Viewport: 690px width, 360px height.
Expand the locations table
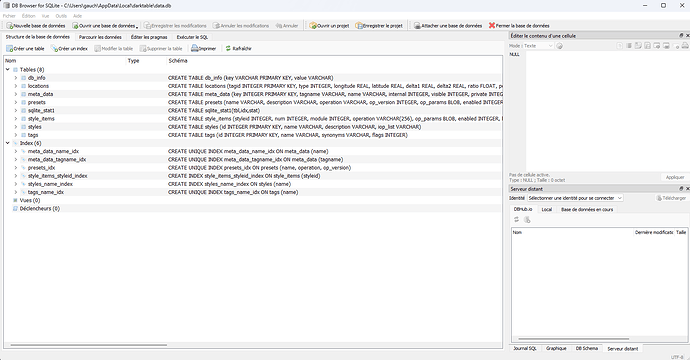pos(16,86)
